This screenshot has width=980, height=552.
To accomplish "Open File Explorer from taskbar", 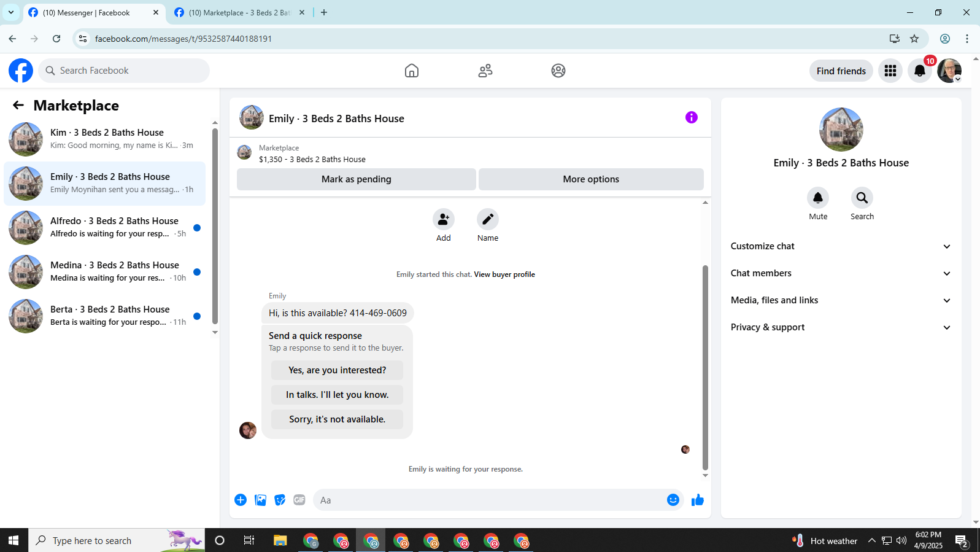I will (280, 540).
